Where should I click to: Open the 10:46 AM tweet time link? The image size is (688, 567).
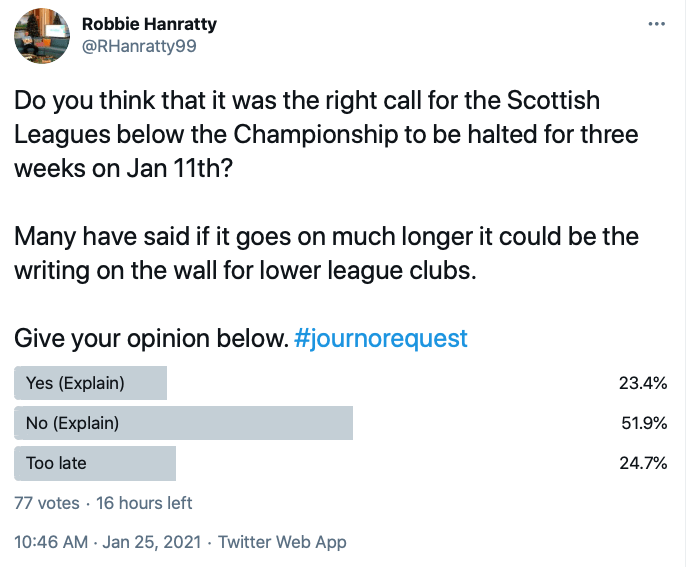pyautogui.click(x=51, y=542)
